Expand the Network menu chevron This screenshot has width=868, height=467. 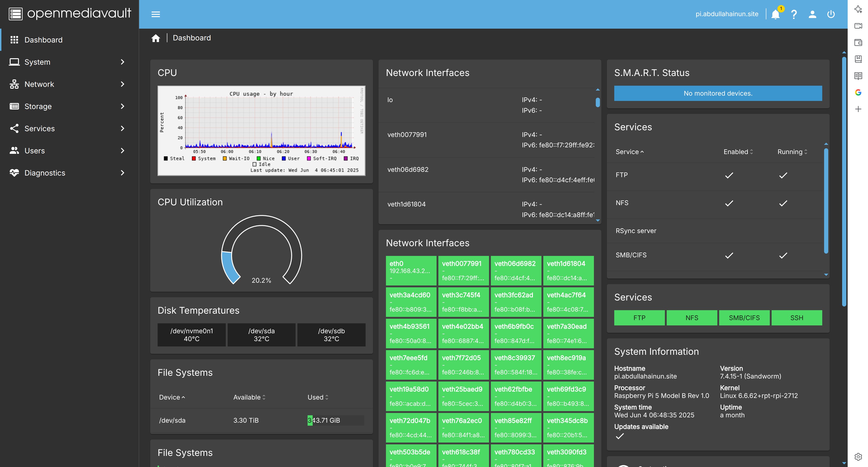pyautogui.click(x=122, y=84)
